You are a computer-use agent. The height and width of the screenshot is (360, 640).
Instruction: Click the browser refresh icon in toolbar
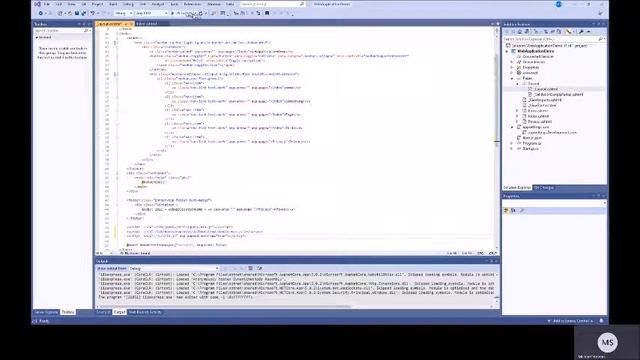tap(200, 13)
